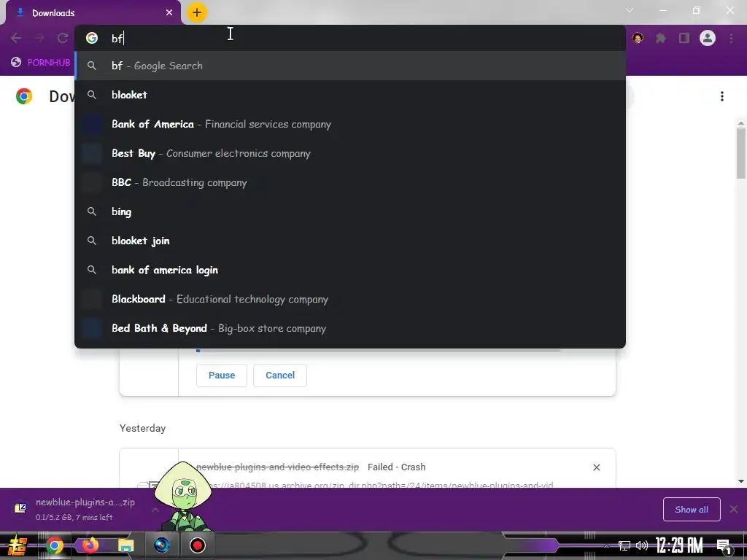Click Show all downloads button
The width and height of the screenshot is (747, 560).
click(x=692, y=510)
